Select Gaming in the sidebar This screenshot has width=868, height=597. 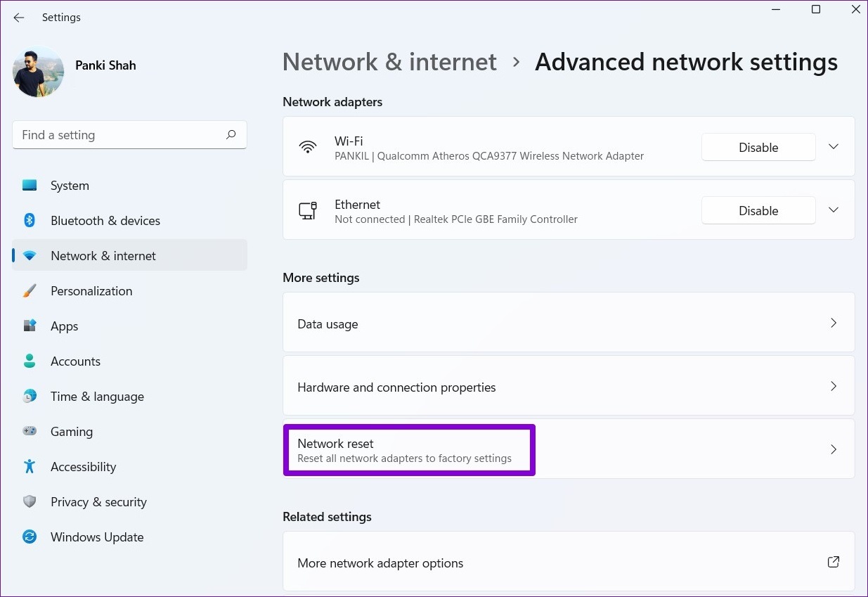(x=71, y=431)
